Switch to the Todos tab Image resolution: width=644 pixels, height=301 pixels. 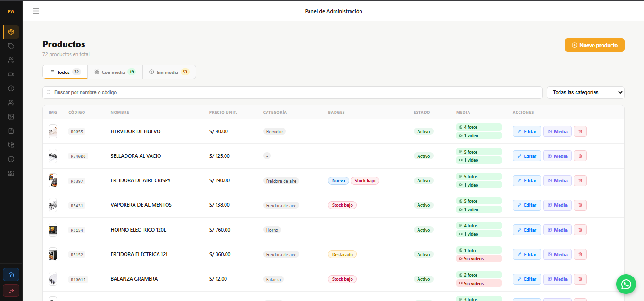point(65,72)
